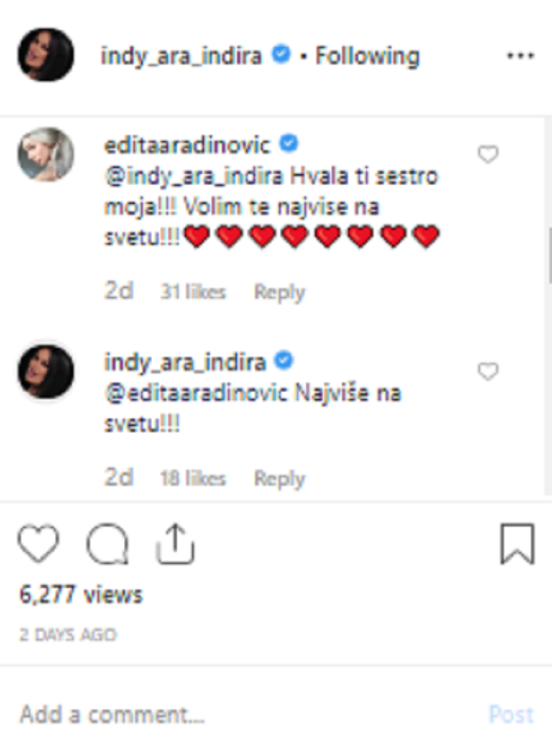Click the @editaaradinovic mention in the reply

pyautogui.click(x=197, y=393)
